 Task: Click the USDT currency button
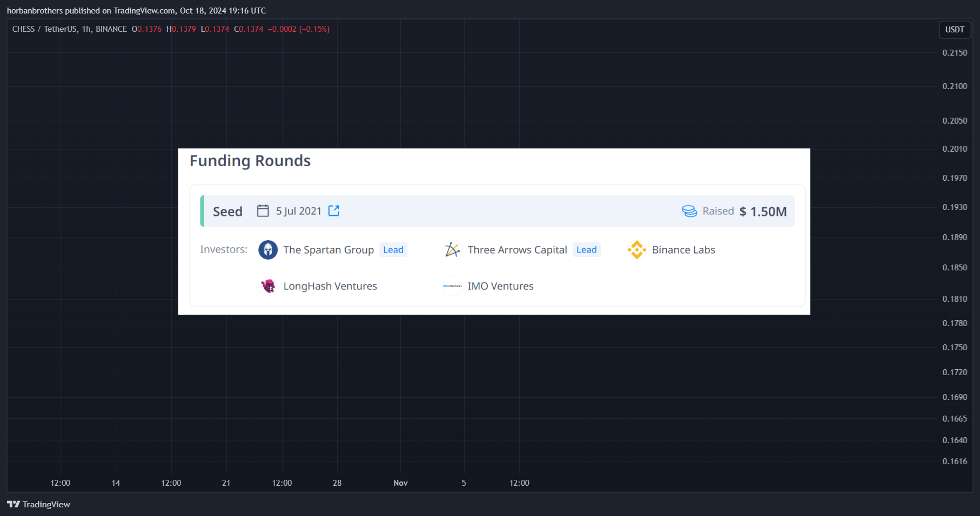[x=955, y=30]
